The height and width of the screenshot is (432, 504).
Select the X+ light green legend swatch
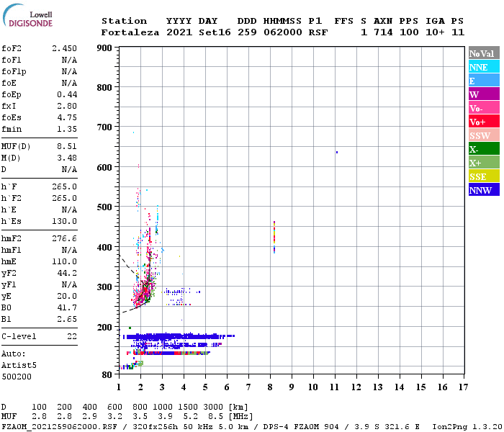tap(484, 162)
